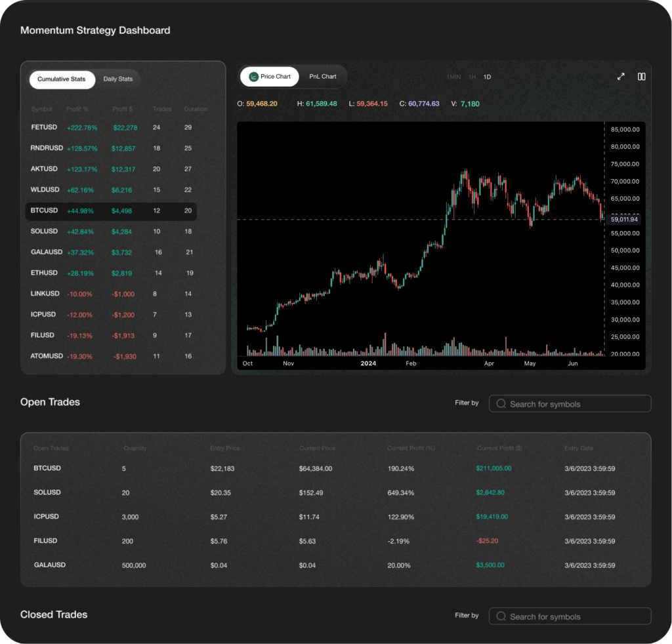Set chart timeframe to 1MIN
Image resolution: width=672 pixels, height=644 pixels.
453,77
